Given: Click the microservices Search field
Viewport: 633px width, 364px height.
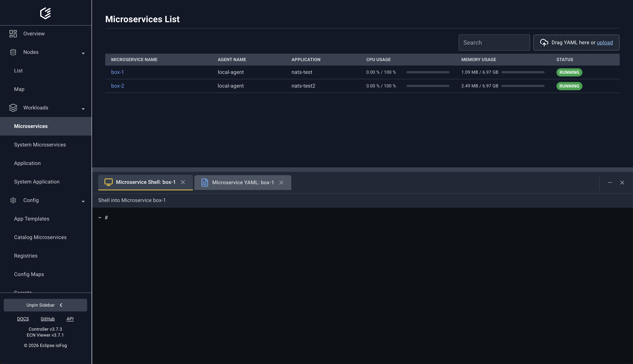Looking at the screenshot, I should coord(494,43).
